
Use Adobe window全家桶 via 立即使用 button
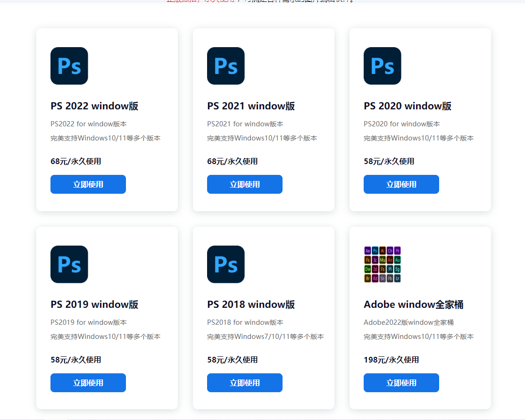click(401, 383)
